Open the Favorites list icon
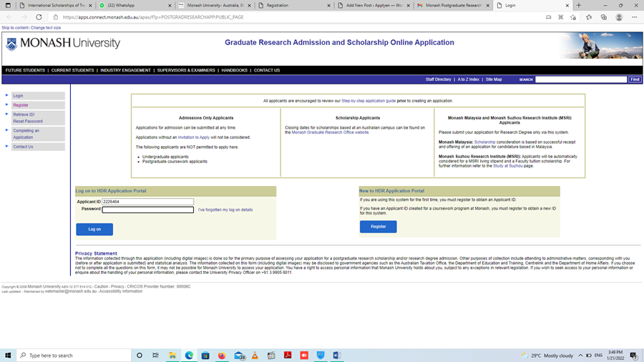644x362 pixels. point(589,17)
